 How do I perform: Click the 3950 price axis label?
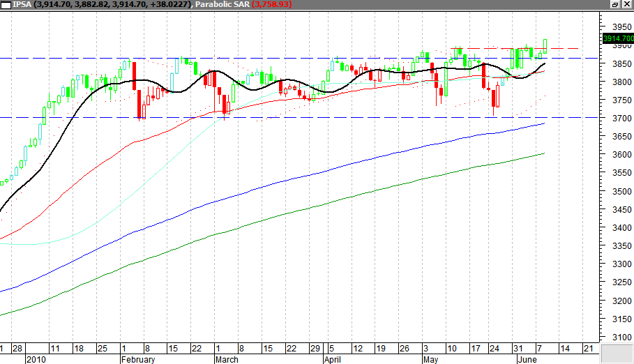click(x=621, y=27)
